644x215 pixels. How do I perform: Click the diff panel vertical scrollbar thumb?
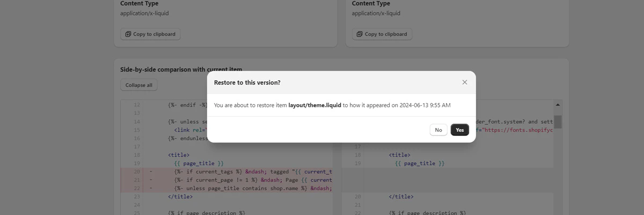point(558,122)
